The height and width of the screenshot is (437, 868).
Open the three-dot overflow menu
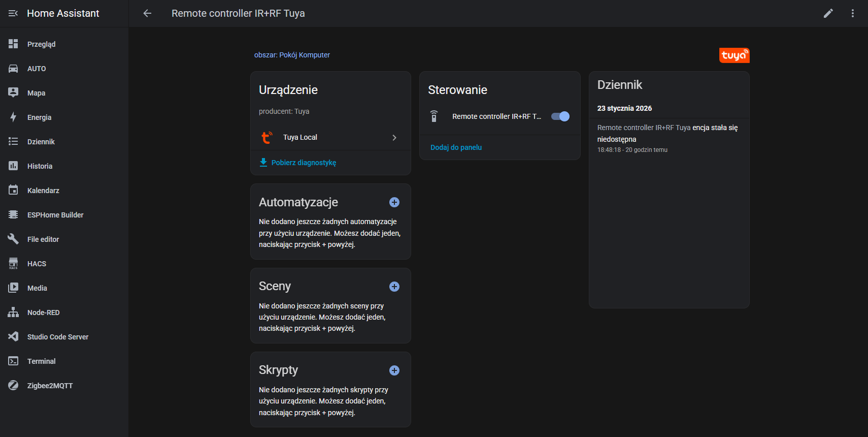852,13
